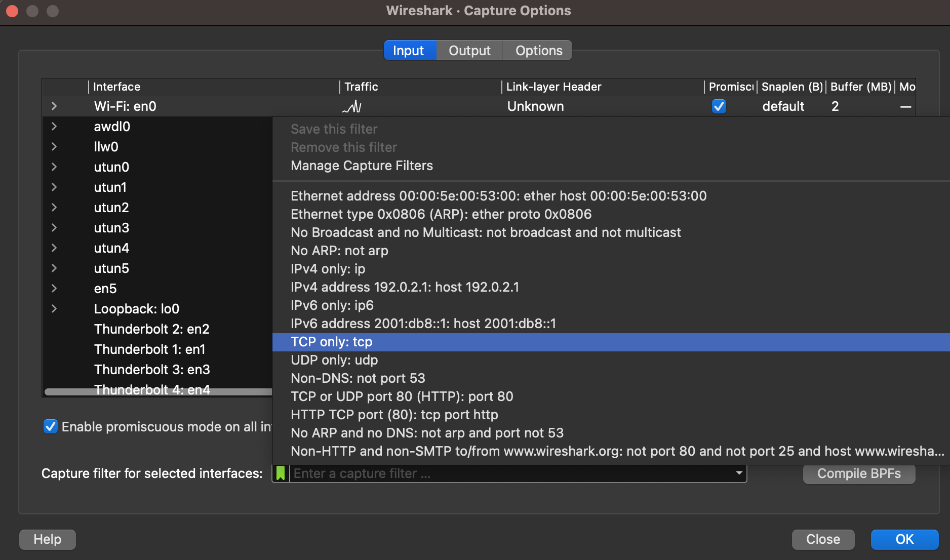950x560 pixels.
Task: Click the 'default' snaplen value for en0
Action: pos(783,106)
